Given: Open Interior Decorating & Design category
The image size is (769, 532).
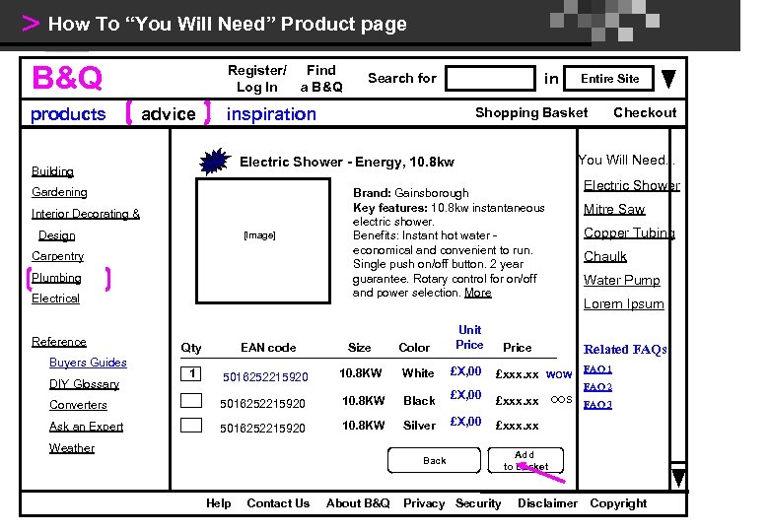Looking at the screenshot, I should pyautogui.click(x=86, y=225).
